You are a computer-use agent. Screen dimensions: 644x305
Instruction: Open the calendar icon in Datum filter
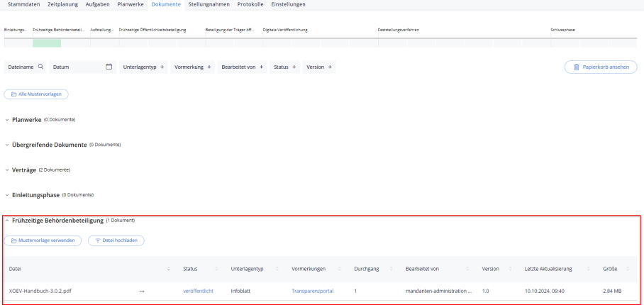pos(109,67)
